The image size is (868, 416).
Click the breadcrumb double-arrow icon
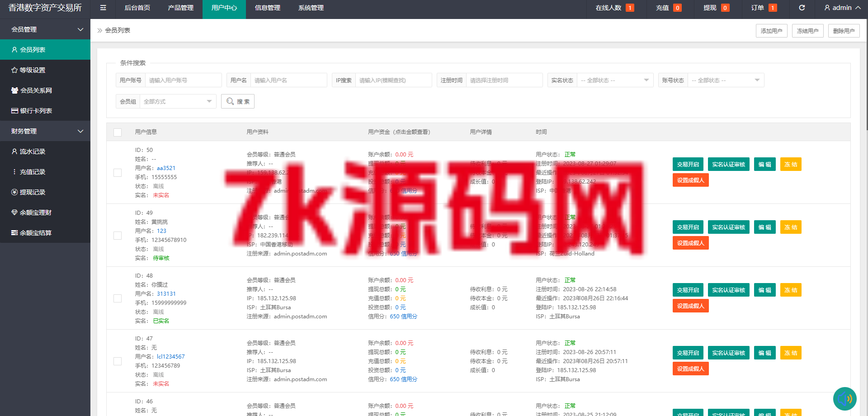pyautogui.click(x=100, y=30)
